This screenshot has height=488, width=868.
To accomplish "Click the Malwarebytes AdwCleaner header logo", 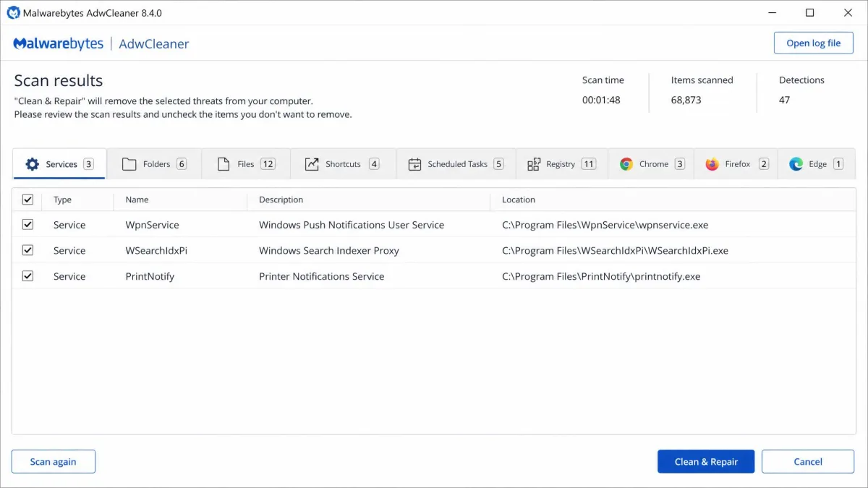I will click(x=101, y=43).
